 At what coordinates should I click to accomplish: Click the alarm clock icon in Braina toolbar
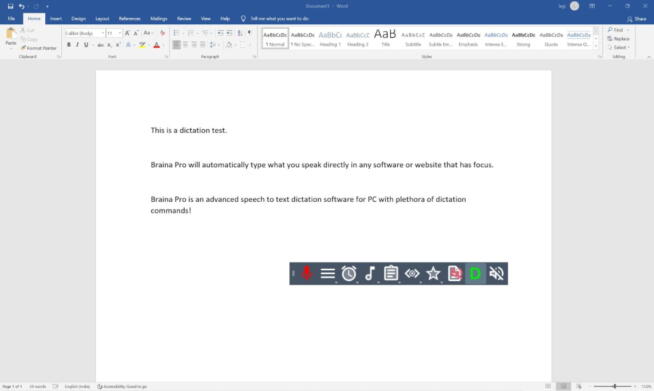coord(349,273)
